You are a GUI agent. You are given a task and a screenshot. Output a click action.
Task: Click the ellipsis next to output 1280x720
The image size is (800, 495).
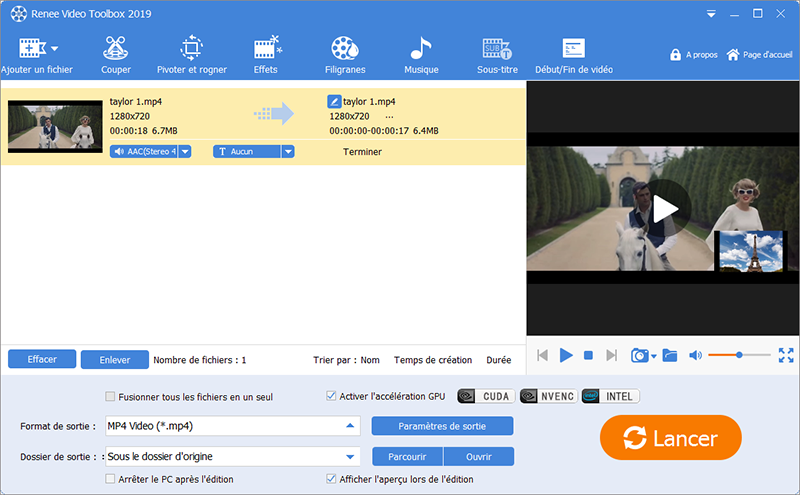(389, 117)
